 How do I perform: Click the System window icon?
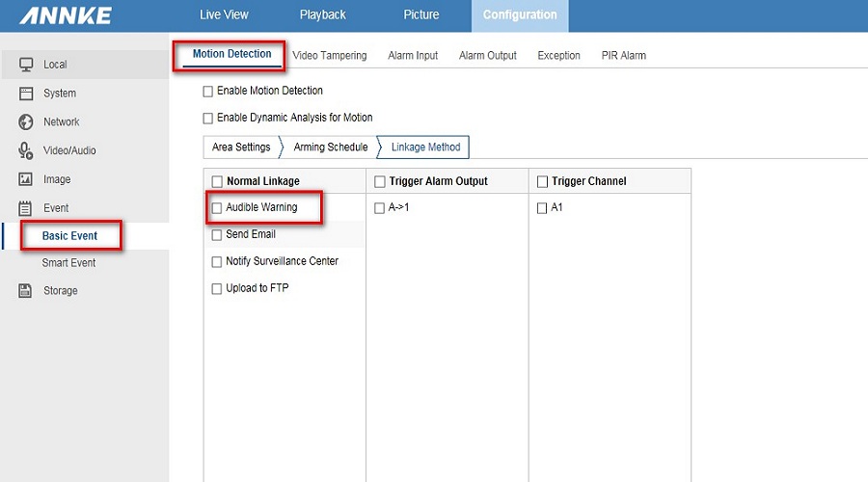(26, 93)
